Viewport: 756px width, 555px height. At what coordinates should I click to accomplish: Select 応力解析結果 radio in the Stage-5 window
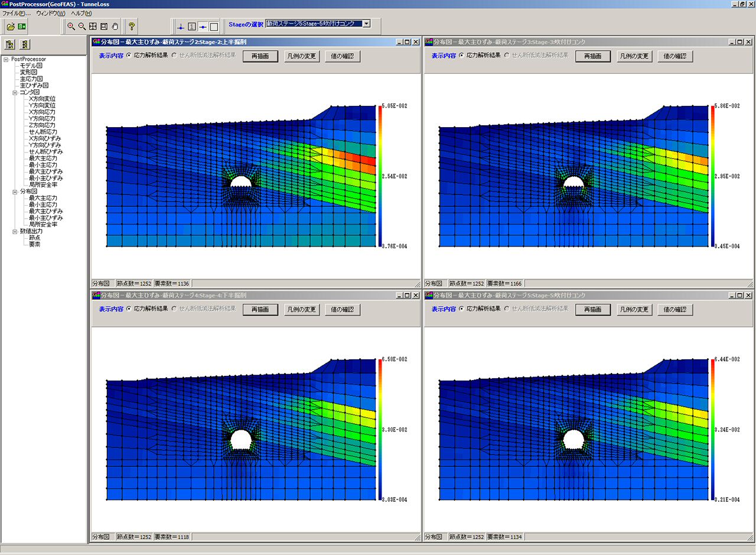[x=462, y=309]
